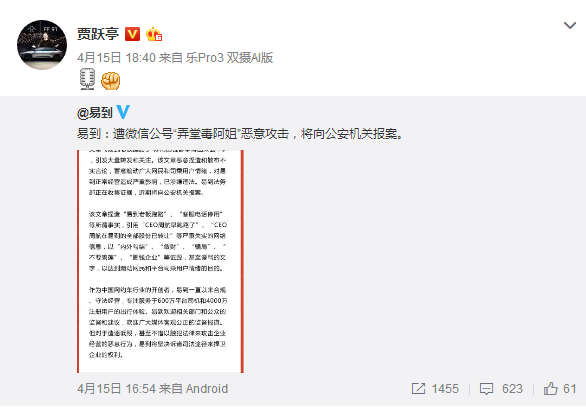
Task: Click the crown membership level badge
Action: coord(154,34)
